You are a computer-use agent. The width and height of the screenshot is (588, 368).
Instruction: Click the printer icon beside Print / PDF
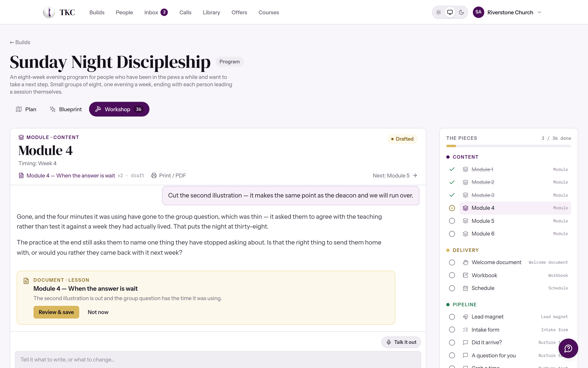coord(154,176)
